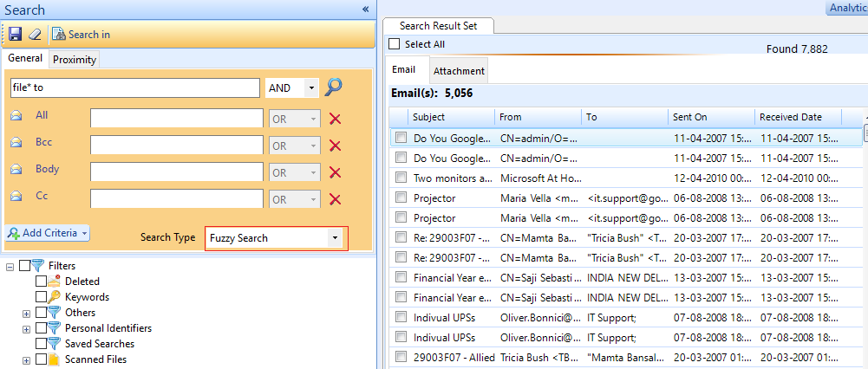Open the AND operator dropdown
The height and width of the screenshot is (369, 868).
pos(311,88)
